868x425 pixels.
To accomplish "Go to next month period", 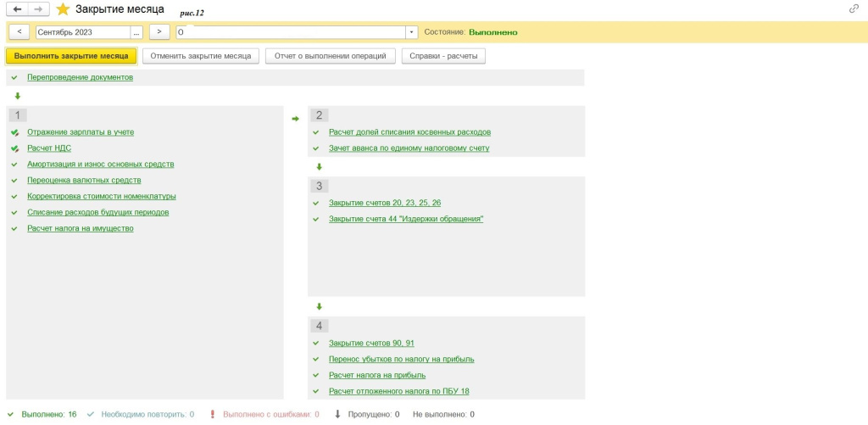I will 159,32.
